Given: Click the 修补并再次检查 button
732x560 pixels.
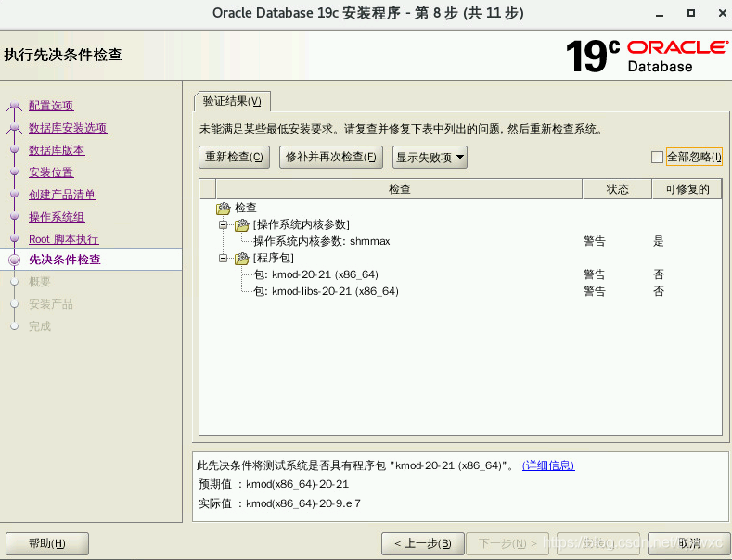Looking at the screenshot, I should [331, 158].
